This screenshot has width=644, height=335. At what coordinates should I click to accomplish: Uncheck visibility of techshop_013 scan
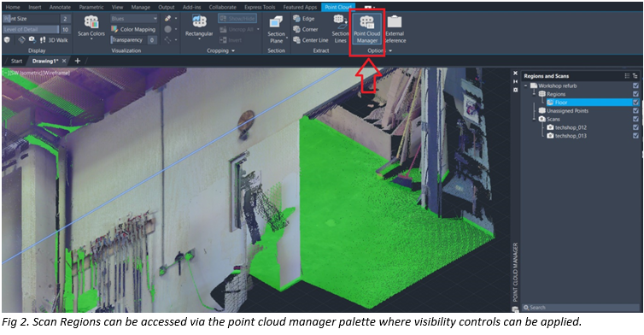tap(635, 136)
